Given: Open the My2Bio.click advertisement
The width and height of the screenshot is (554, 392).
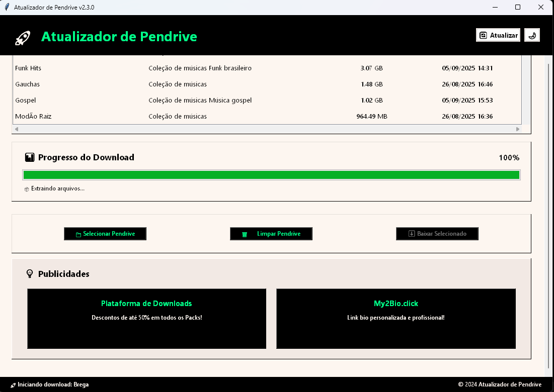Looking at the screenshot, I should pyautogui.click(x=395, y=318).
